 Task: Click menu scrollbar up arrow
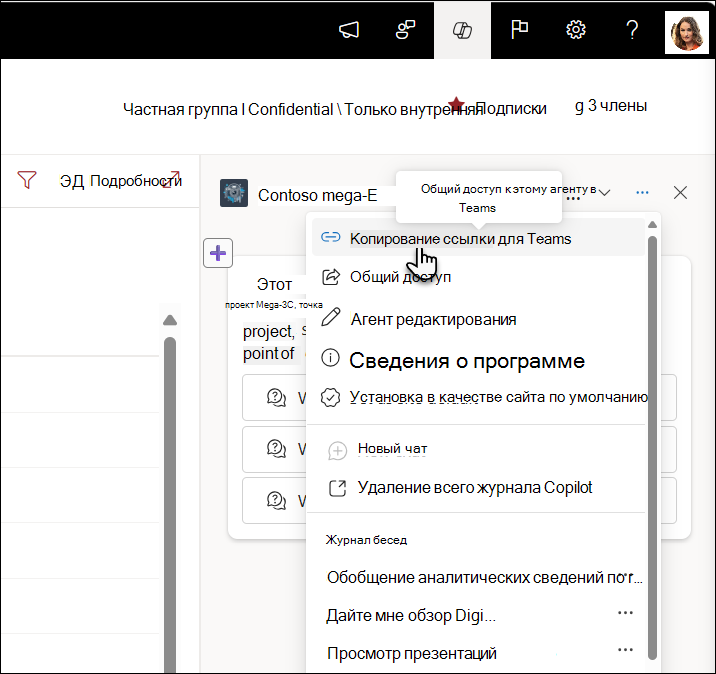[x=652, y=224]
